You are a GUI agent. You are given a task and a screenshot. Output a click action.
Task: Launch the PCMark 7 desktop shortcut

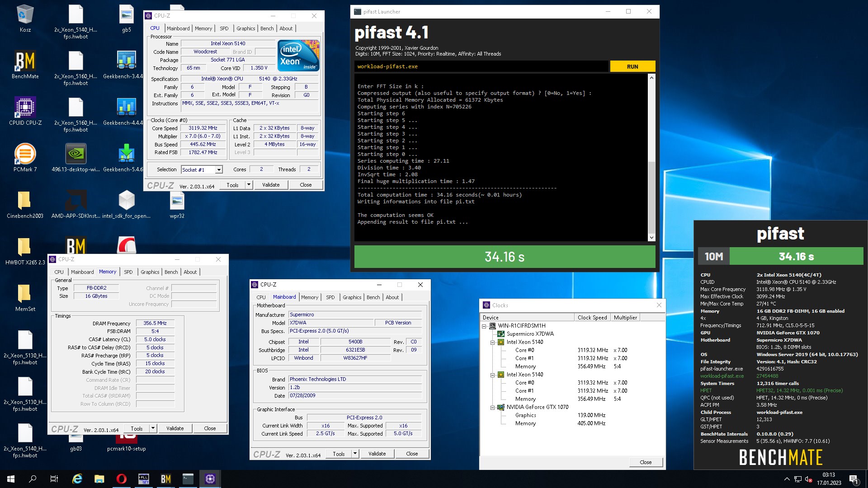(x=25, y=158)
